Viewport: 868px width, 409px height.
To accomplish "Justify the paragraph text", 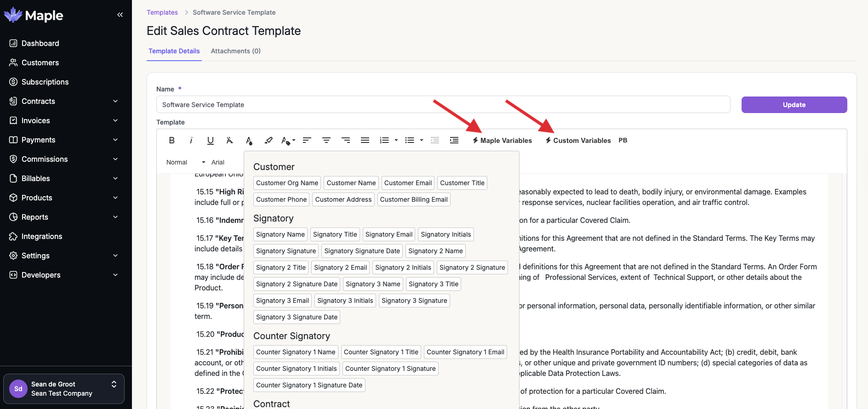I will pos(365,141).
